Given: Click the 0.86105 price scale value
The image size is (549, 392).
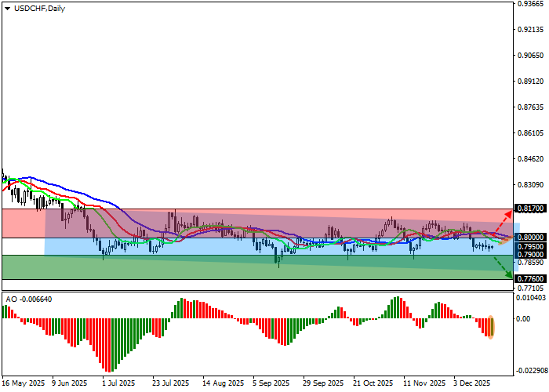Looking at the screenshot, I should [x=531, y=133].
